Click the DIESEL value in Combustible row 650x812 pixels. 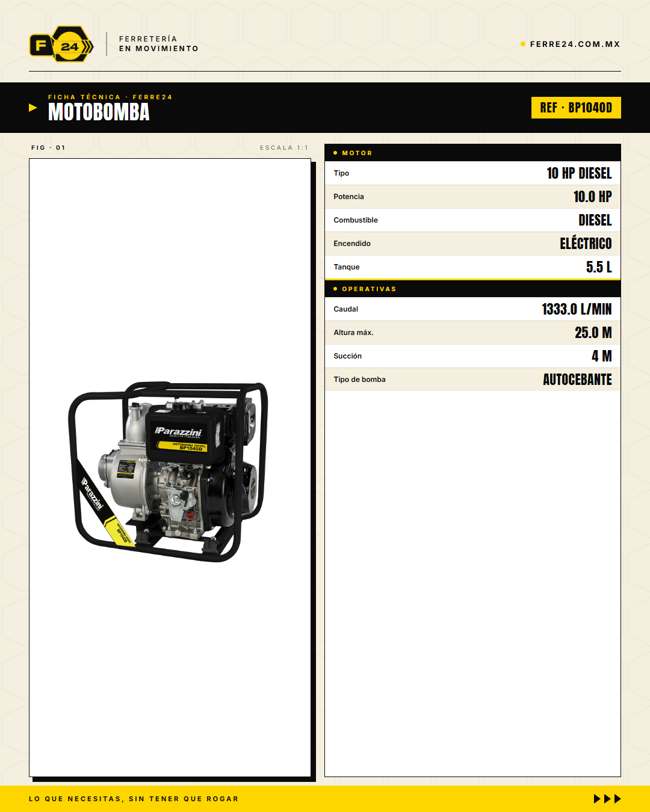coord(595,220)
